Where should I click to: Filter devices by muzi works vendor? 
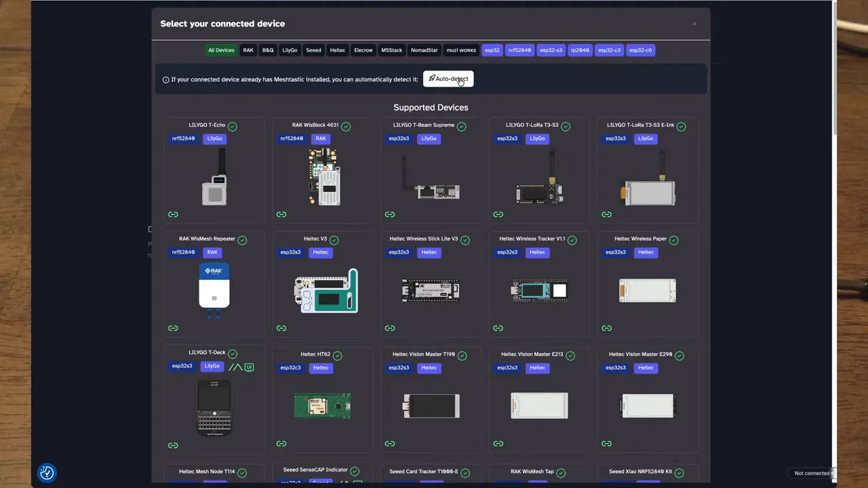pos(461,50)
